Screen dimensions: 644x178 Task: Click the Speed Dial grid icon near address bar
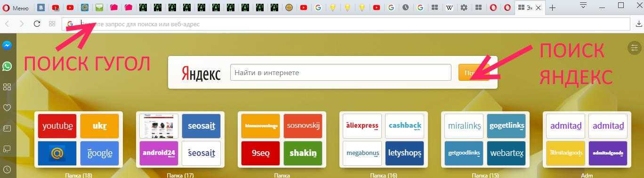pos(52,23)
